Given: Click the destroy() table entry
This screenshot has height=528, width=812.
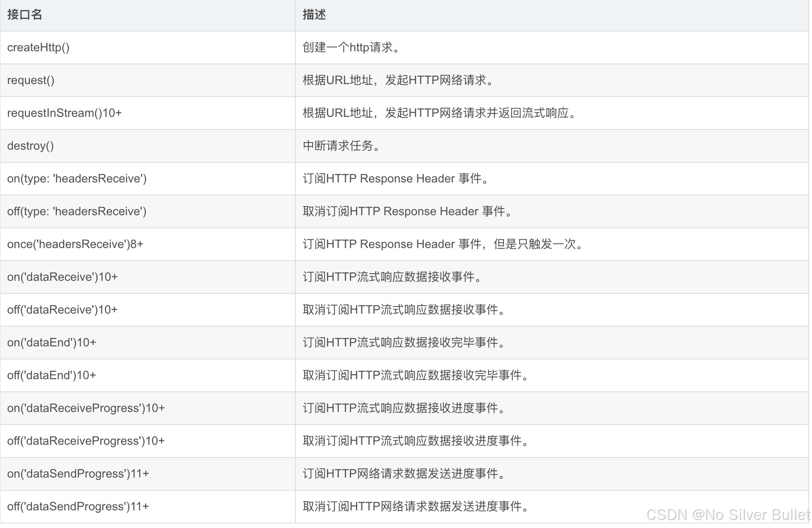Looking at the screenshot, I should pos(30,146).
